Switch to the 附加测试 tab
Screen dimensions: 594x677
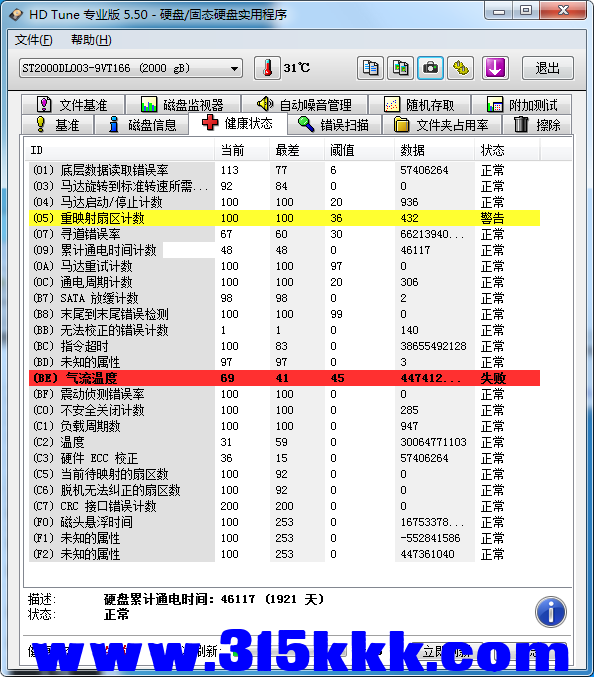point(521,104)
